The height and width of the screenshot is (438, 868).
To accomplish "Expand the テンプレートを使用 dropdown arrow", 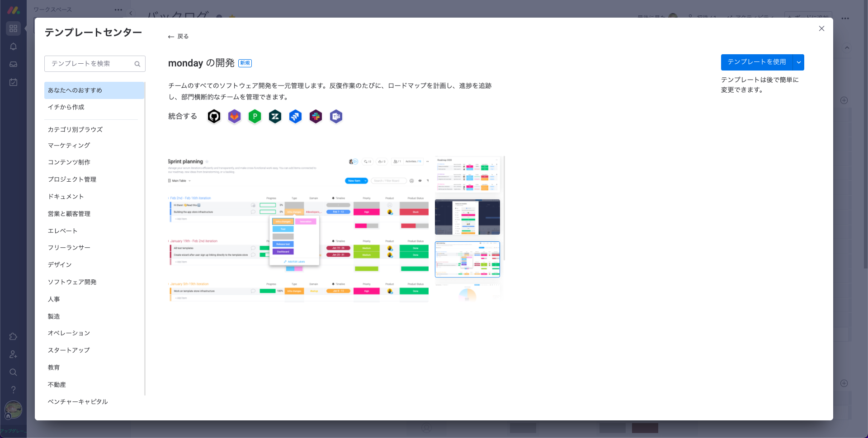I will pos(798,62).
